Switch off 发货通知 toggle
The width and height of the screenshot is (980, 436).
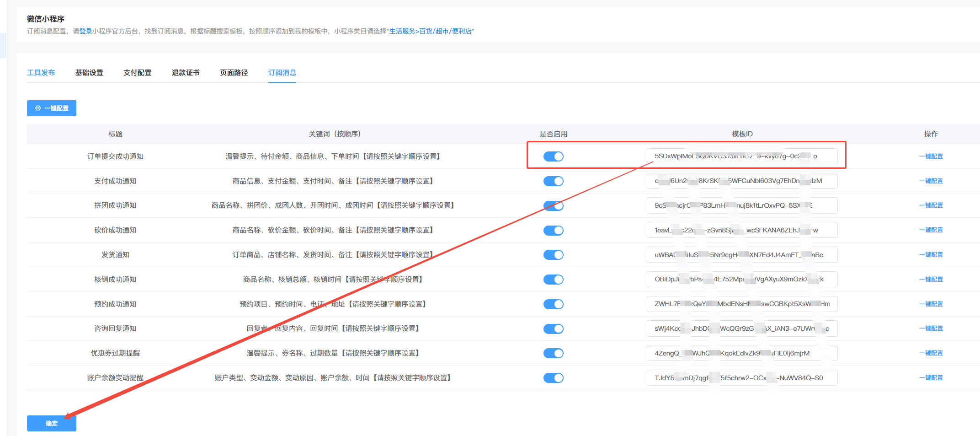click(x=553, y=255)
